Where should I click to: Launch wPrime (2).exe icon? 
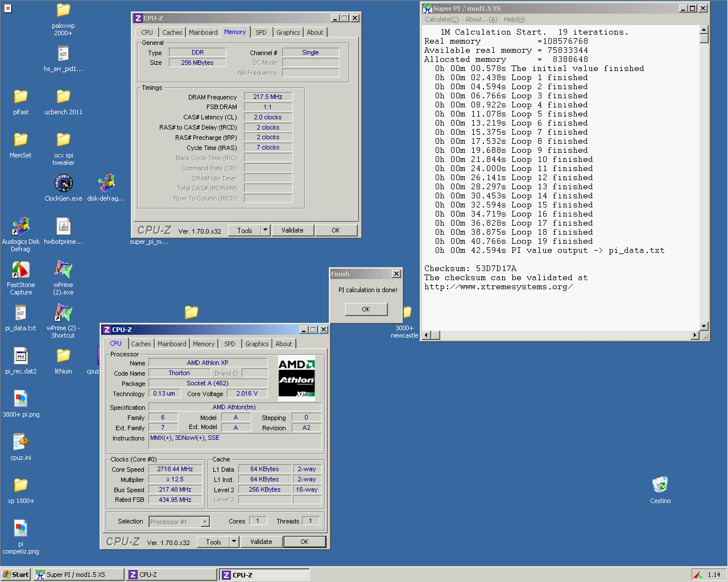click(63, 270)
